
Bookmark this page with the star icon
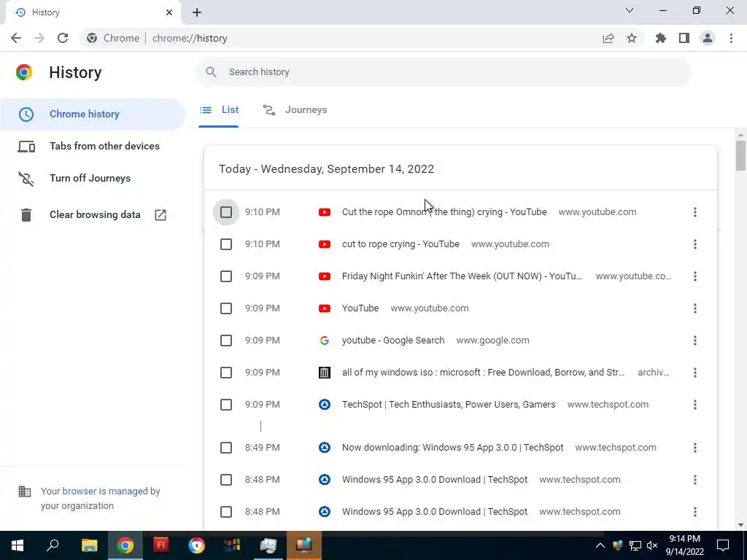(632, 38)
